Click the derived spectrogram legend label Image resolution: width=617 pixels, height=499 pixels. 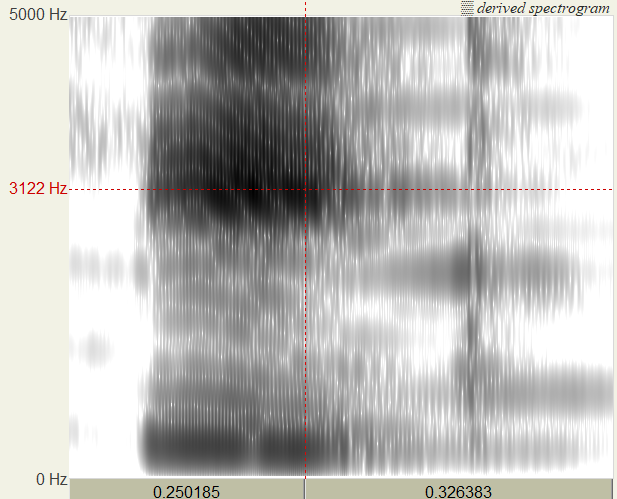[543, 8]
